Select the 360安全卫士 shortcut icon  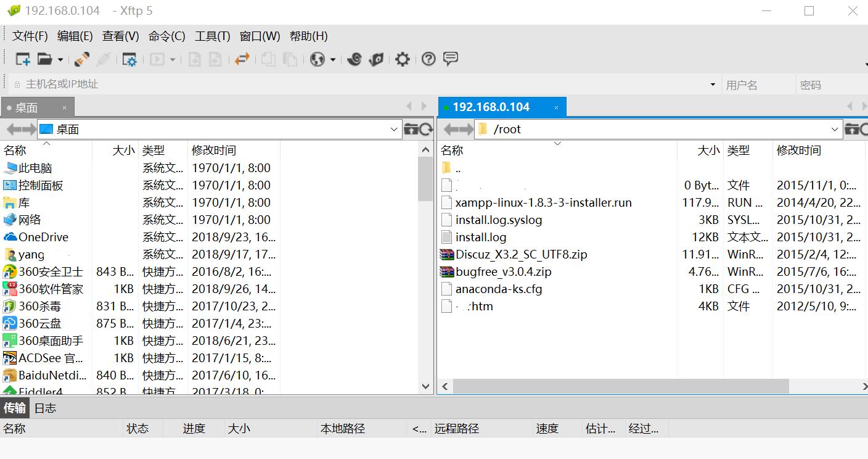coord(10,271)
